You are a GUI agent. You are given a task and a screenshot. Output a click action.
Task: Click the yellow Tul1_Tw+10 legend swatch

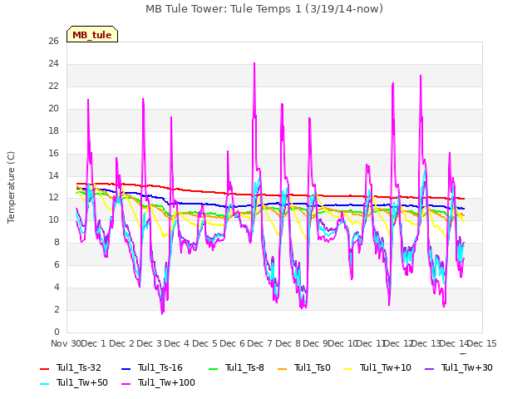coord(348,368)
